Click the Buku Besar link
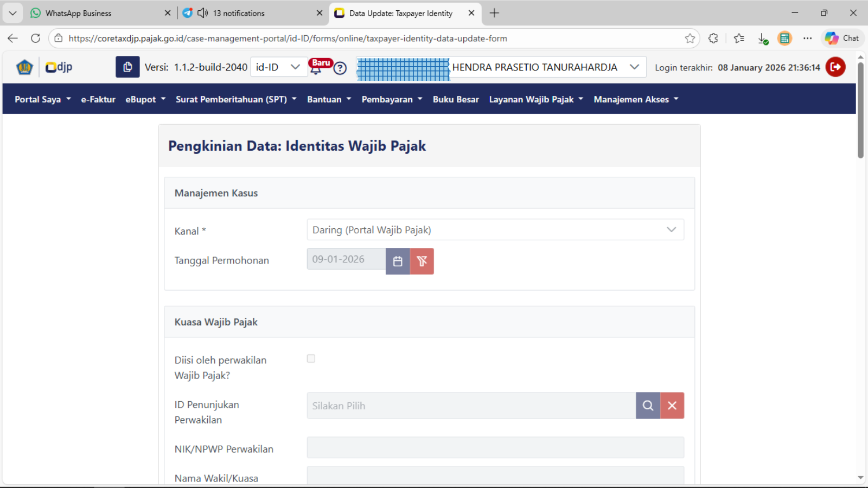The width and height of the screenshot is (868, 488). tap(456, 99)
